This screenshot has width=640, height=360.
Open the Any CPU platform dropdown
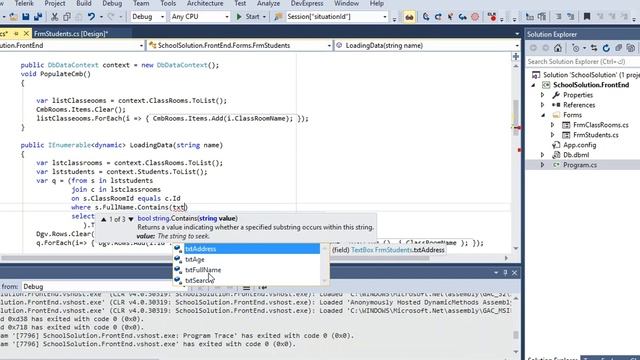click(x=200, y=17)
